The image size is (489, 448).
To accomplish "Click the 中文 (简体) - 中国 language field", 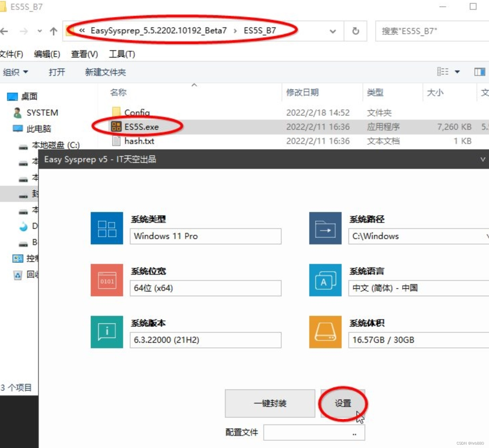I will pos(419,288).
